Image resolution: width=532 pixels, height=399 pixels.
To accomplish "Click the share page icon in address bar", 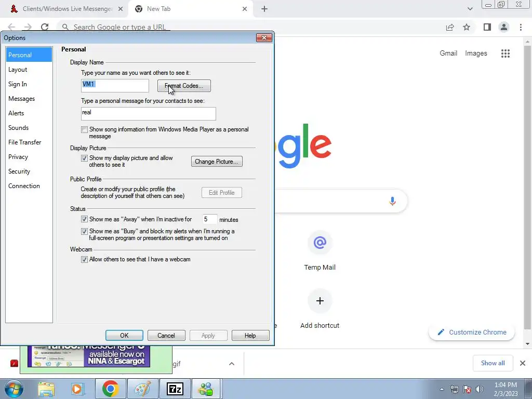I will pos(450,27).
